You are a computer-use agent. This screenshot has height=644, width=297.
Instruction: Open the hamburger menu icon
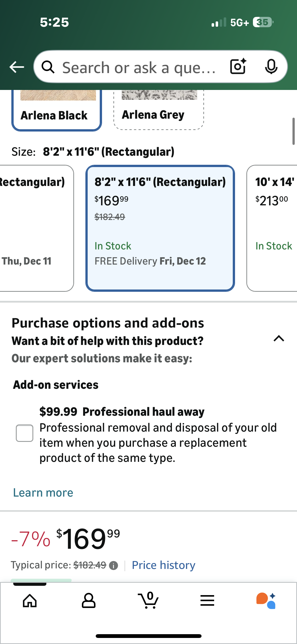207,601
